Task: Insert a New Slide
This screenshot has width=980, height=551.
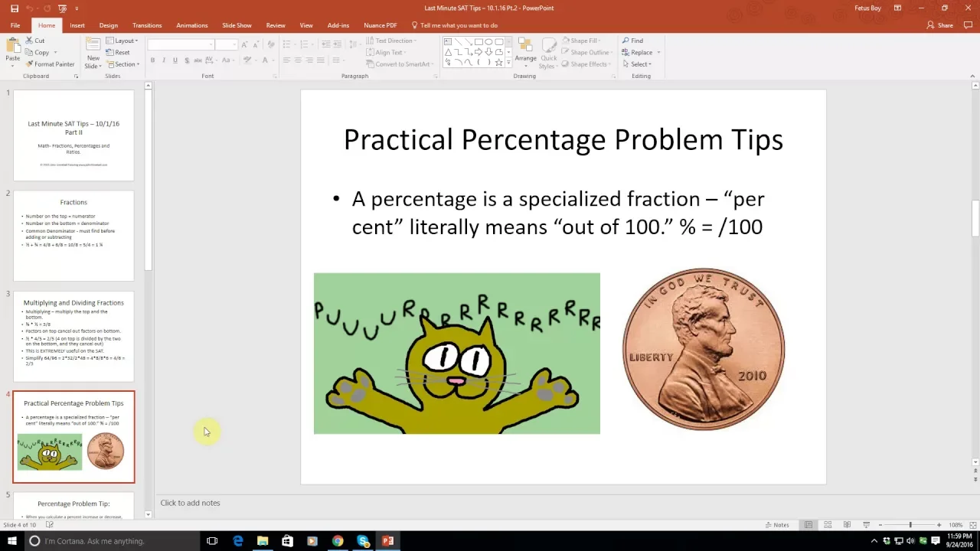Action: click(93, 47)
